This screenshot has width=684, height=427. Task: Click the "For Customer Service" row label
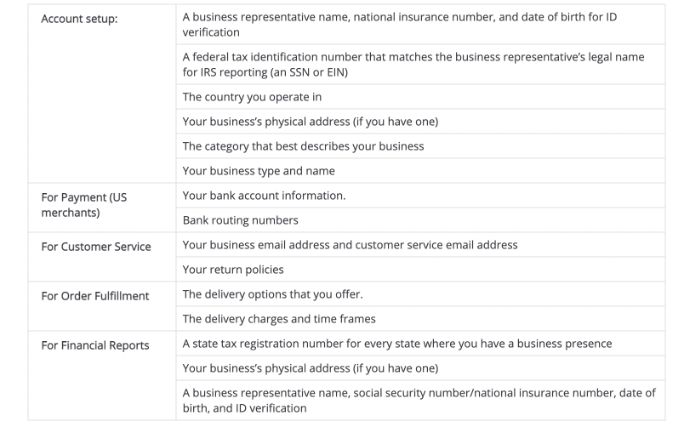(96, 246)
